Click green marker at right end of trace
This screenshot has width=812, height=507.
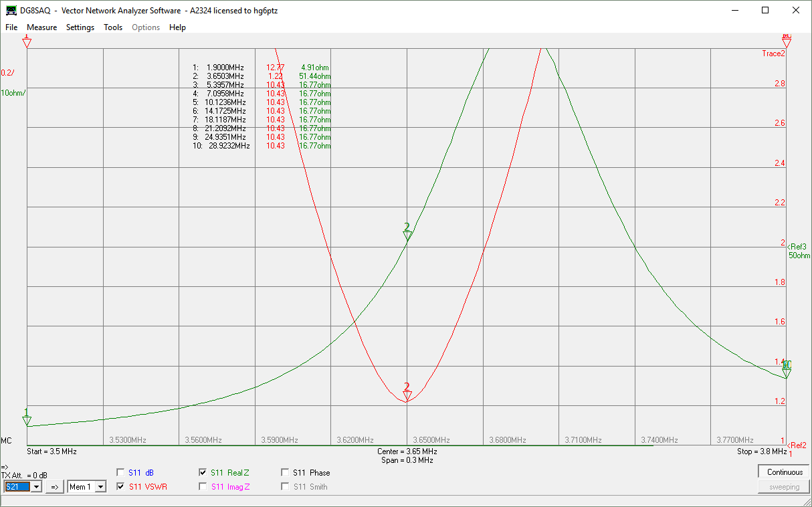[x=787, y=373]
